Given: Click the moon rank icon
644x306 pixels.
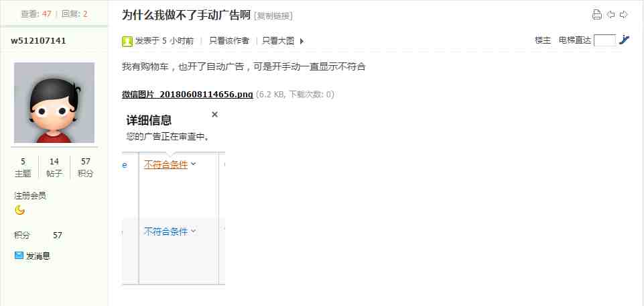Looking at the screenshot, I should 19,210.
